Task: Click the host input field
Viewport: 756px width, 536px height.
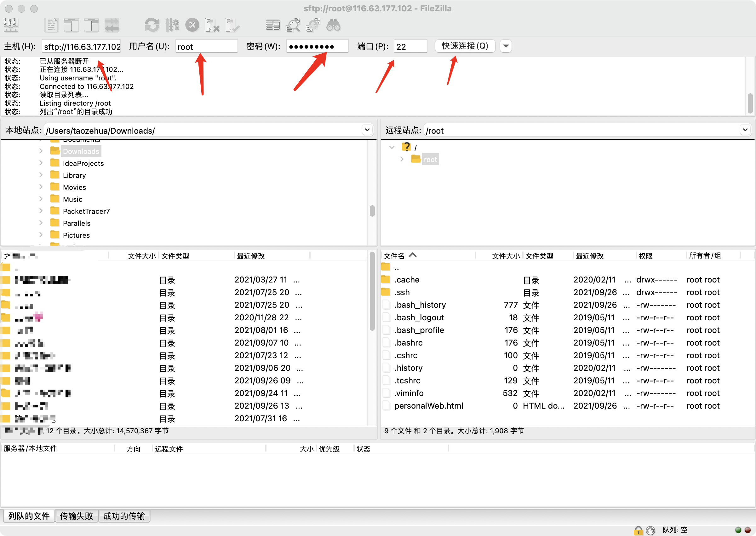Action: 82,47
